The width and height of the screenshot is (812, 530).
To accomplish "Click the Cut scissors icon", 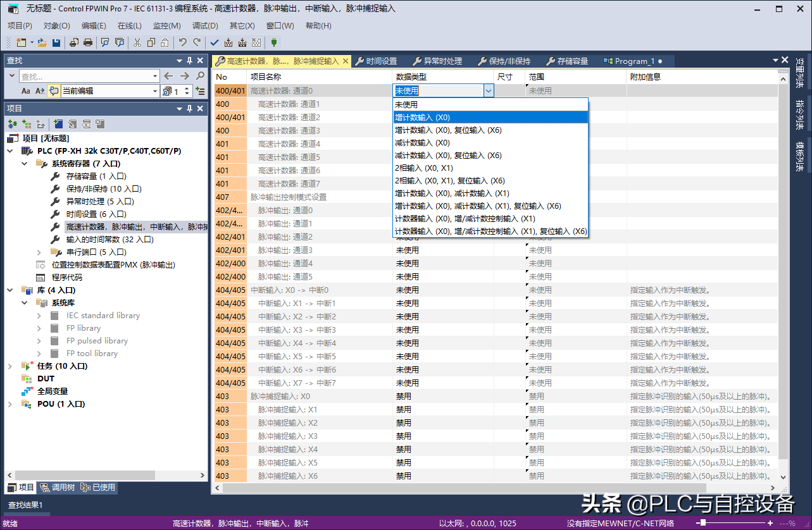I will 137,42.
